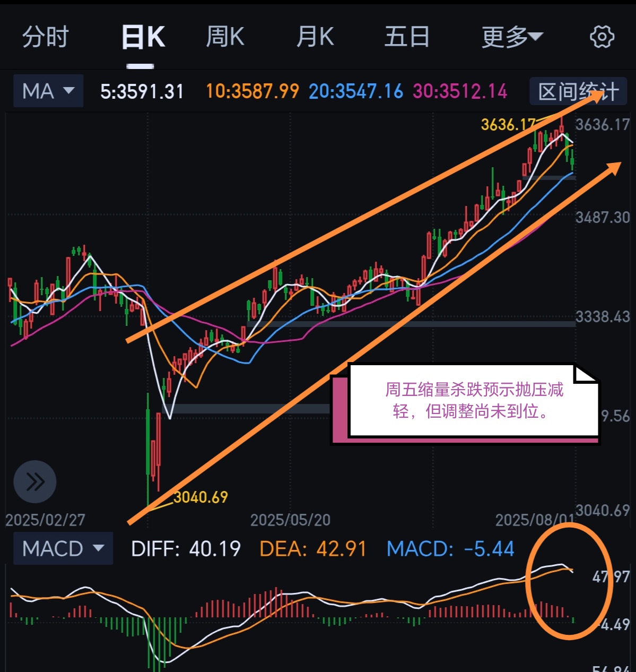Switch to 分时 intraday tab
Screen dimensions: 636x672
[x=46, y=37]
